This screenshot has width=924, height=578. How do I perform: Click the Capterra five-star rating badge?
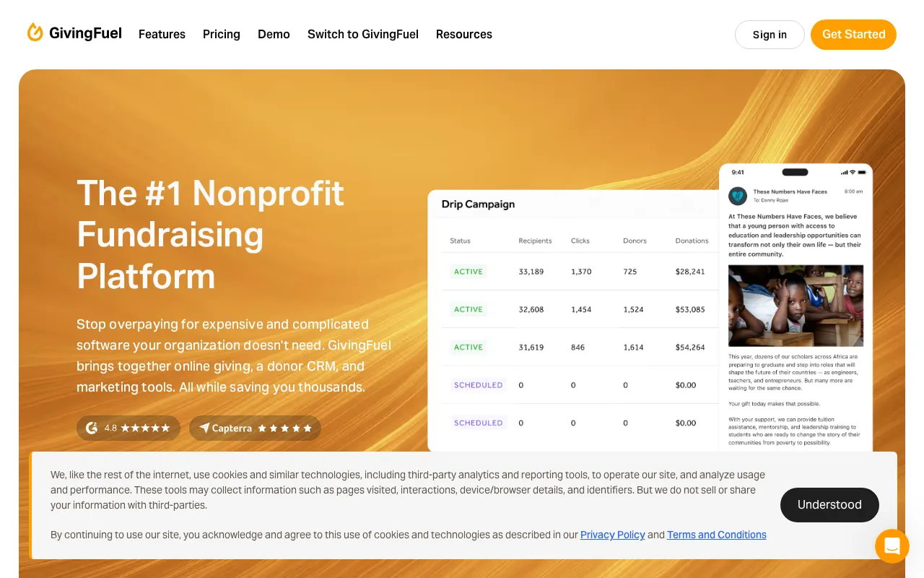pos(255,428)
